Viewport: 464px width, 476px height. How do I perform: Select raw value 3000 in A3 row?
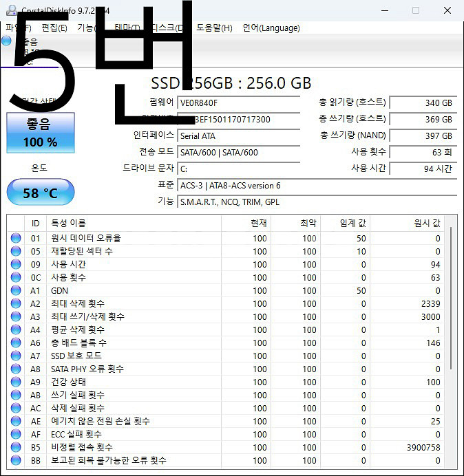point(430,316)
